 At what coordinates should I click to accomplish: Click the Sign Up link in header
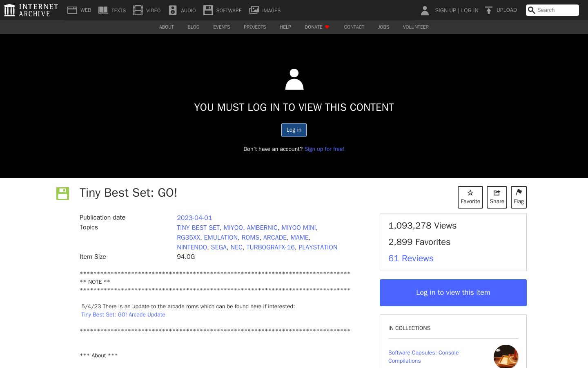(445, 10)
